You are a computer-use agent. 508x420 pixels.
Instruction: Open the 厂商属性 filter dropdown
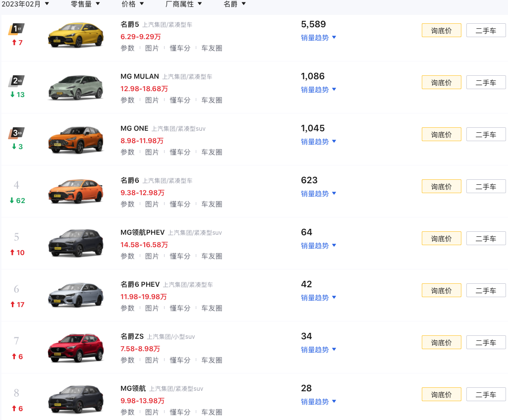point(184,4)
